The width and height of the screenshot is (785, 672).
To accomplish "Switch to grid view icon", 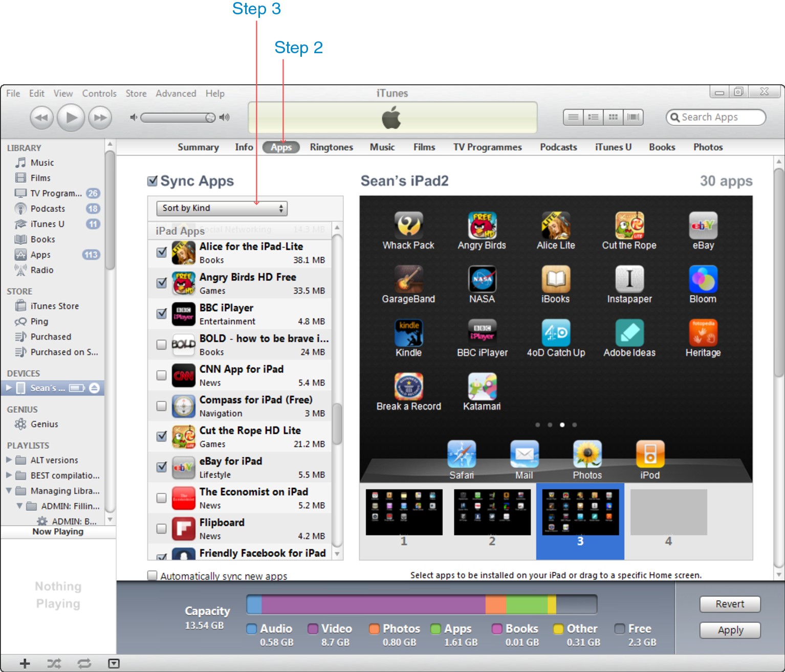I will (613, 117).
